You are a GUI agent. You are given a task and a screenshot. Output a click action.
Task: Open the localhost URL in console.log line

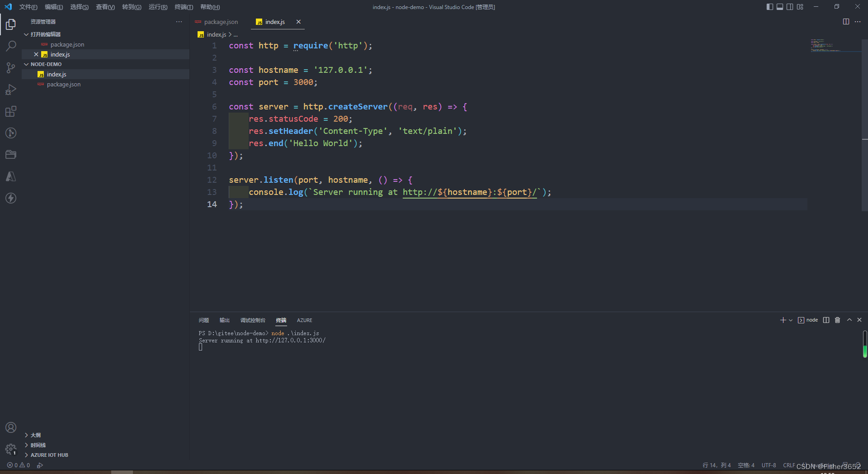click(x=470, y=192)
